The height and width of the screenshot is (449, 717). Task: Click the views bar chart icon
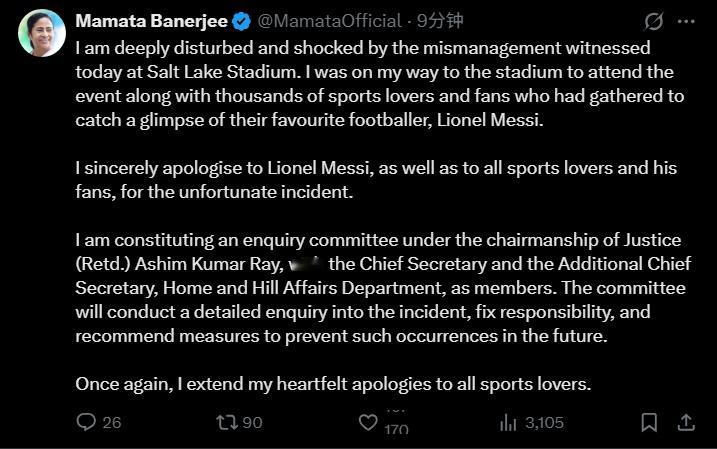tap(508, 422)
